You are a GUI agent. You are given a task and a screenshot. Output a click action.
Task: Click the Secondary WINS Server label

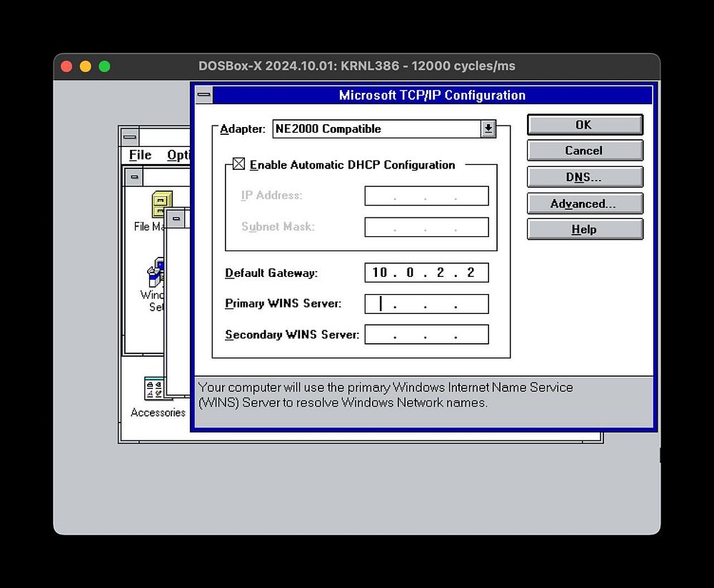click(x=292, y=335)
